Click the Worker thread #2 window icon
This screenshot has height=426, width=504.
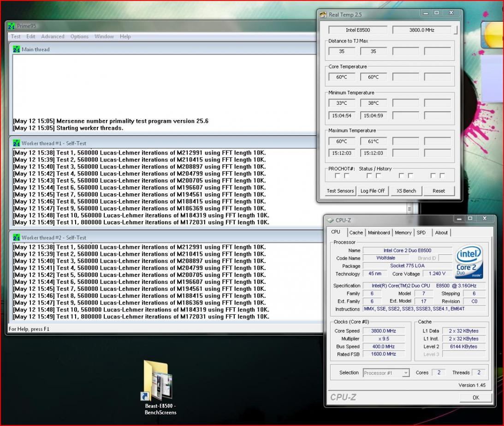17,237
